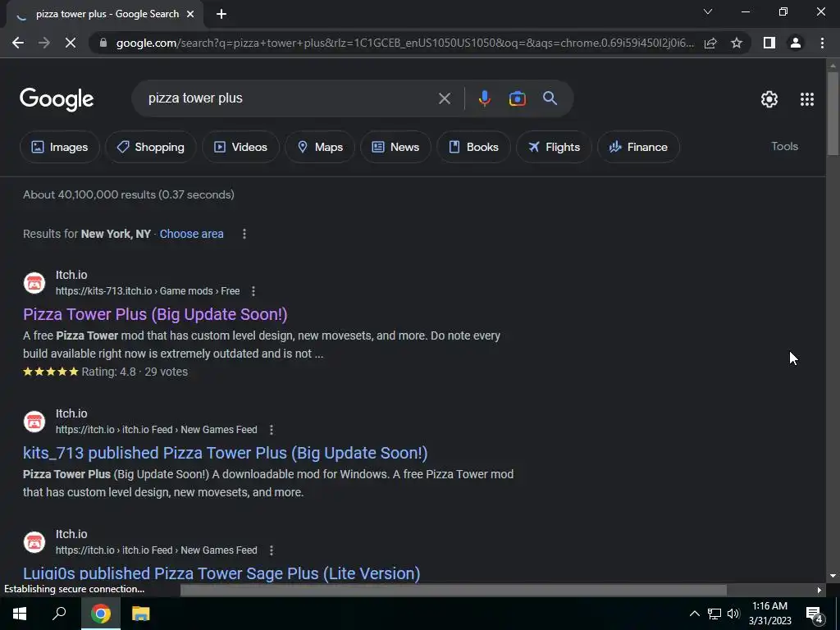
Task: Open Pizza Tower Plus (Big Update Soon!) result
Action: [x=155, y=314]
